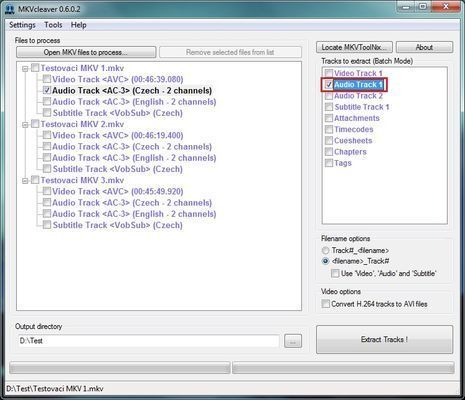Enable Convert H.264 tracks to AVI files
The image size is (465, 400).
click(x=325, y=304)
